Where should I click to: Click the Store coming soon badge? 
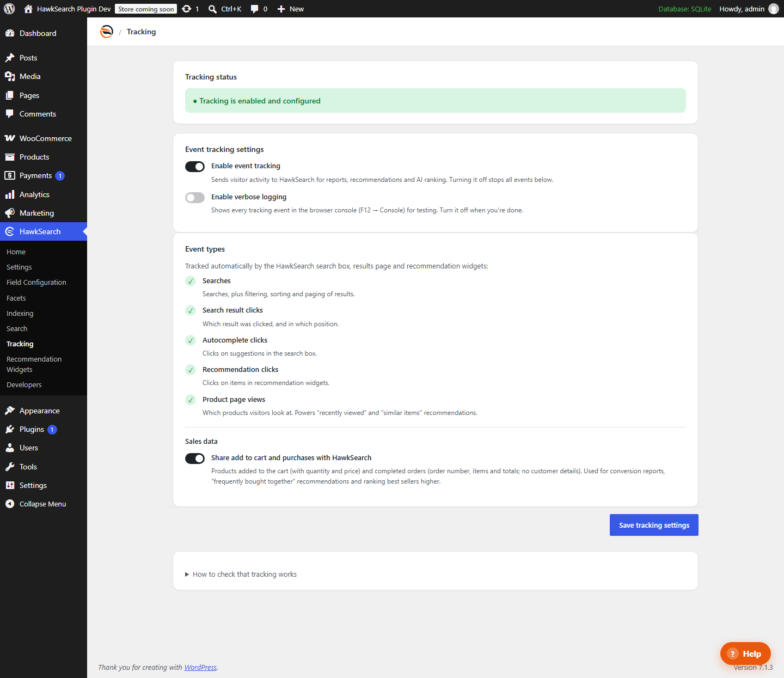point(146,9)
